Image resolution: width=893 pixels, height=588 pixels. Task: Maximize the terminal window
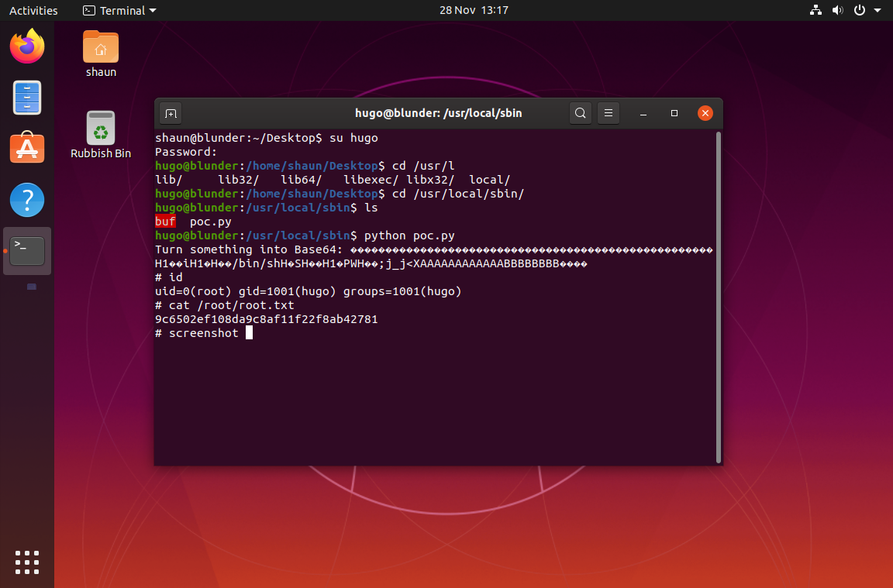point(674,113)
